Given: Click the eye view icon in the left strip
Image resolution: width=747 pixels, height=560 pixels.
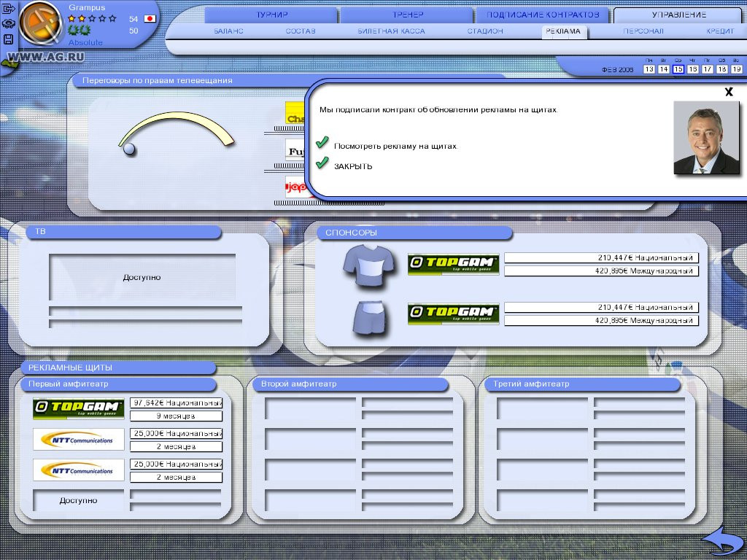Looking at the screenshot, I should [8, 24].
